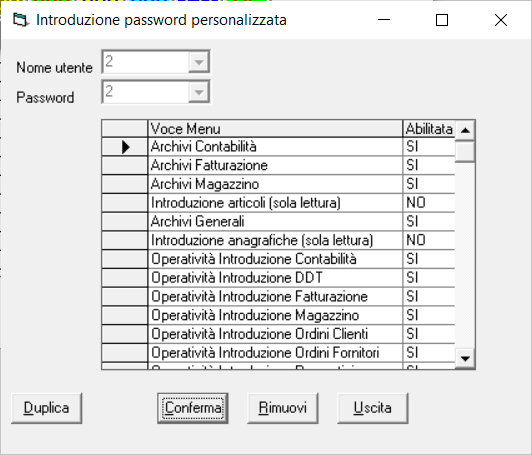Open the Password dropdown arrow
This screenshot has height=455, width=532.
(199, 92)
